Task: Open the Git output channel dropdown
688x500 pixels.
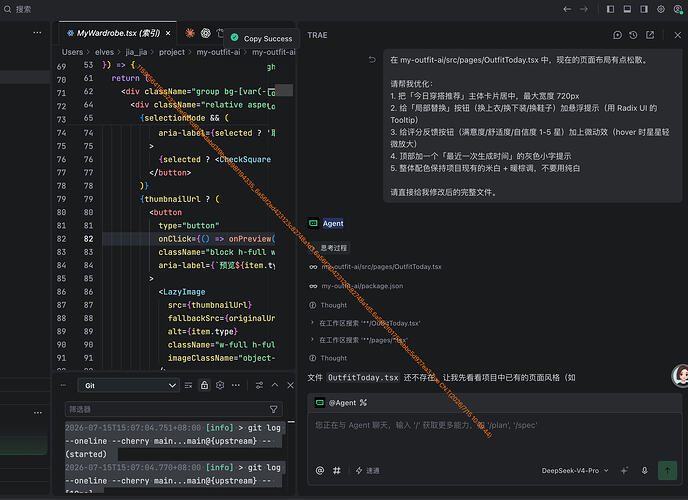Action: [x=129, y=386]
